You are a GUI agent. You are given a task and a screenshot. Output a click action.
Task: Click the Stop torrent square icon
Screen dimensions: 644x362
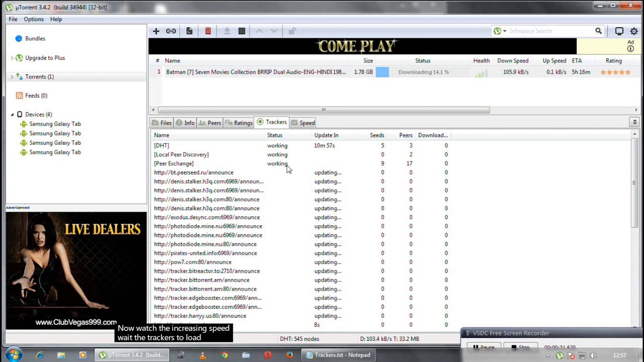point(242,31)
